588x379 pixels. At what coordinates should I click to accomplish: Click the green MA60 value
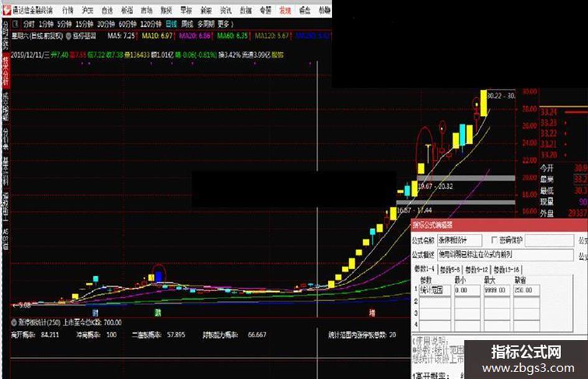(x=233, y=36)
